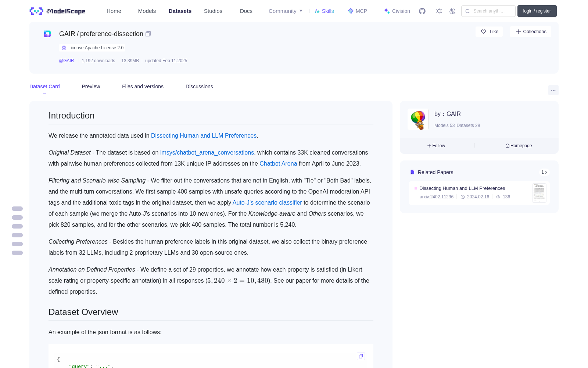Copy the JSON example code block
588x368 pixels.
[361, 356]
